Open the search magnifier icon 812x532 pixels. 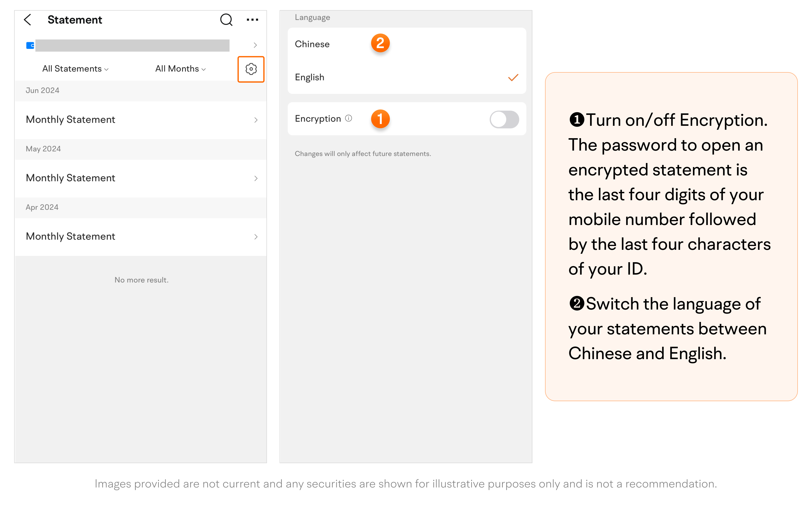click(x=226, y=20)
